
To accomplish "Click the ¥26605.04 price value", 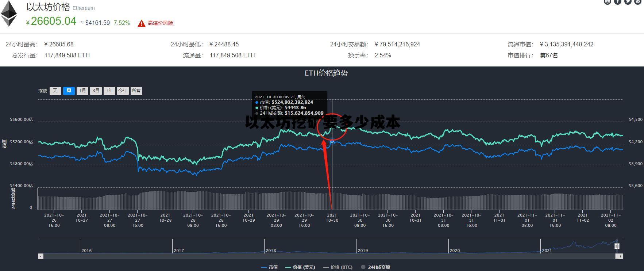I will [51, 22].
